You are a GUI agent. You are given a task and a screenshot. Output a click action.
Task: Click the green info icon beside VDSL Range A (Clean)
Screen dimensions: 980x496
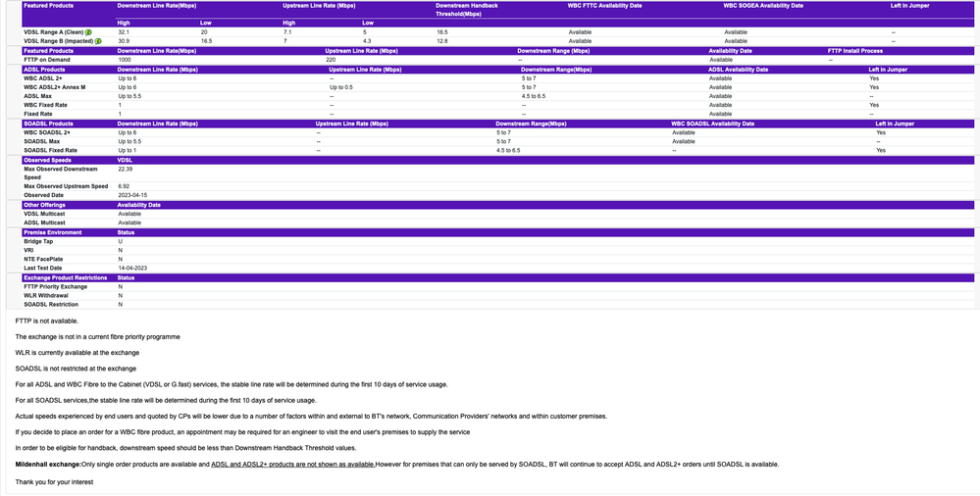88,32
